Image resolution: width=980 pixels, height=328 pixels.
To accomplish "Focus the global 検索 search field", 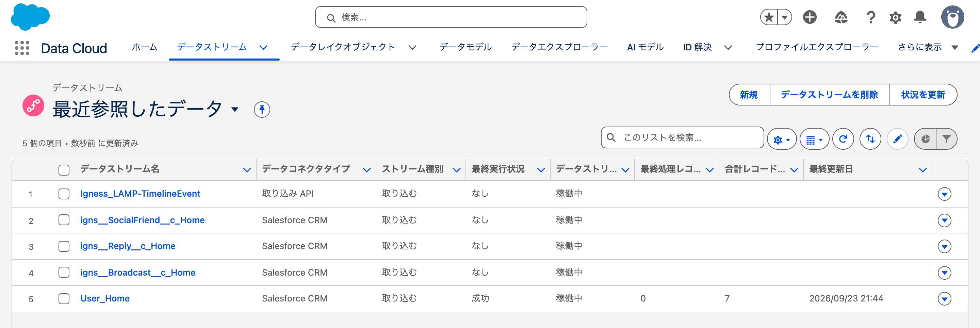I will click(x=451, y=17).
